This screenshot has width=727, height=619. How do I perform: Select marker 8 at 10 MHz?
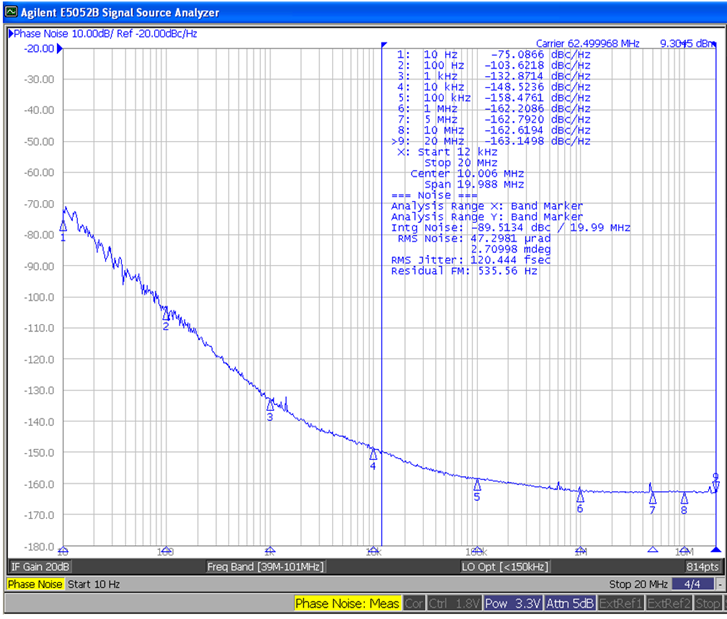(x=684, y=498)
